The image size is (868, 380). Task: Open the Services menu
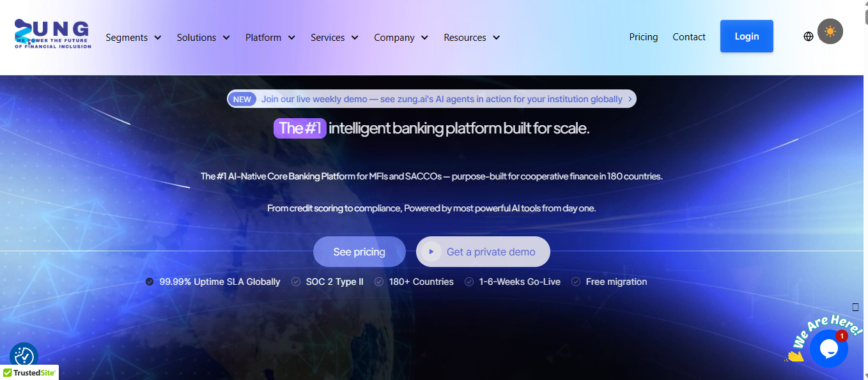[x=335, y=38]
